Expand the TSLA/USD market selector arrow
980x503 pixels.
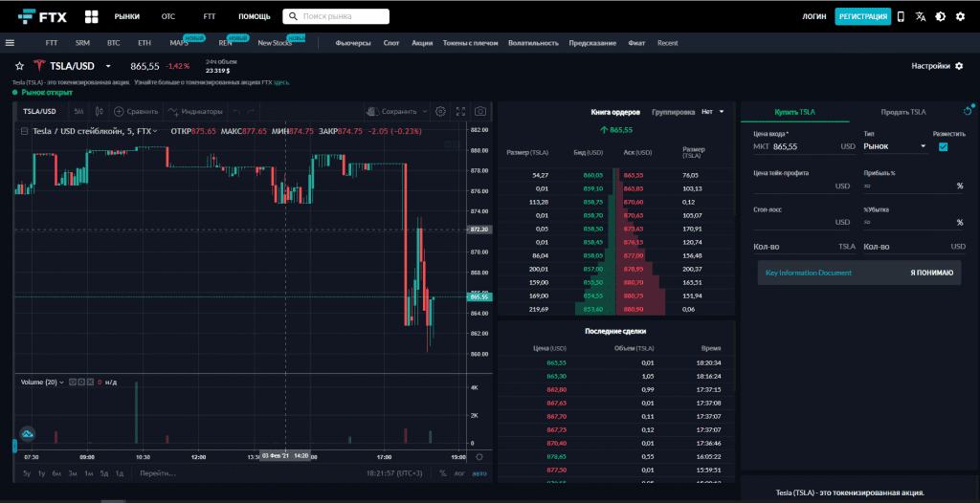coord(108,66)
